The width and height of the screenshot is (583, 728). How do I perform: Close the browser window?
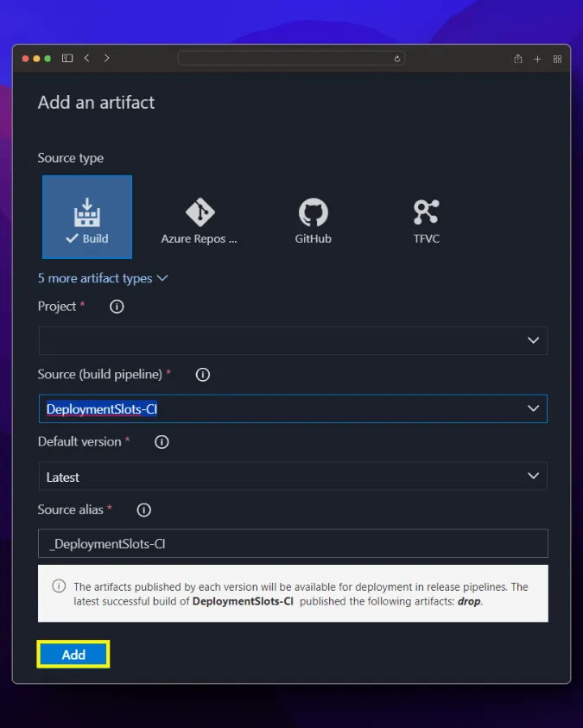(26, 59)
